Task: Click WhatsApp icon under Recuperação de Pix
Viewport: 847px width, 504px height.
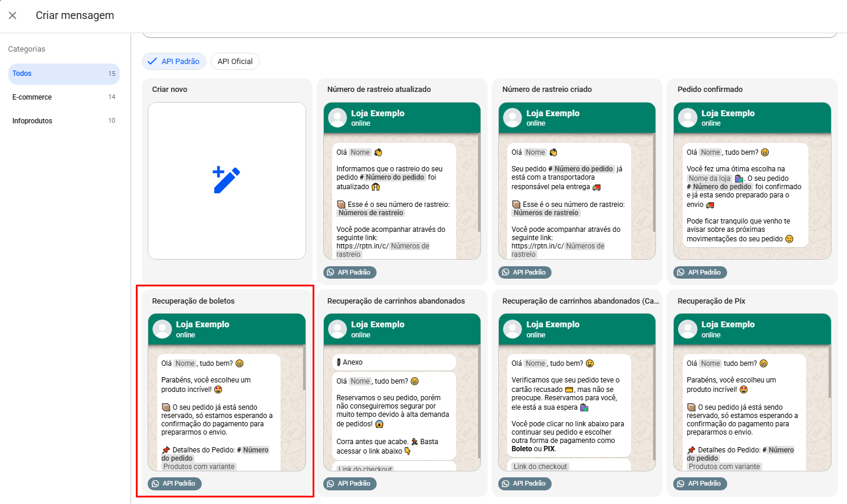Action: click(x=680, y=484)
